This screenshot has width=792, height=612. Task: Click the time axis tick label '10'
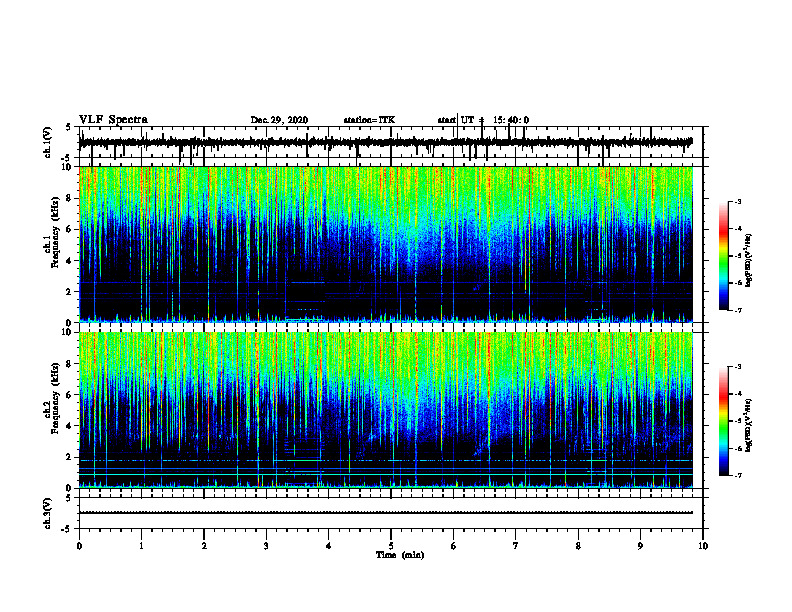703,546
